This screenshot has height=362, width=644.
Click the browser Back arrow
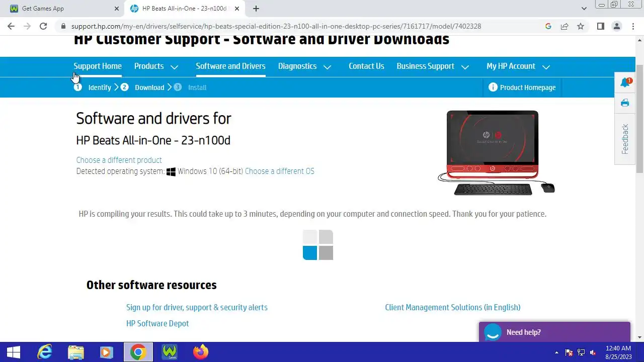[x=11, y=26]
